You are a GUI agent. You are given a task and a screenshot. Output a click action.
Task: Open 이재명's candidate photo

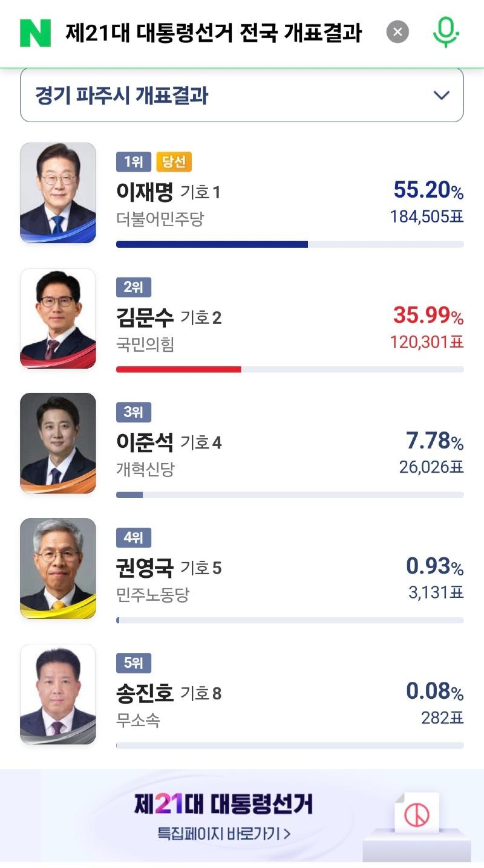tap(57, 193)
